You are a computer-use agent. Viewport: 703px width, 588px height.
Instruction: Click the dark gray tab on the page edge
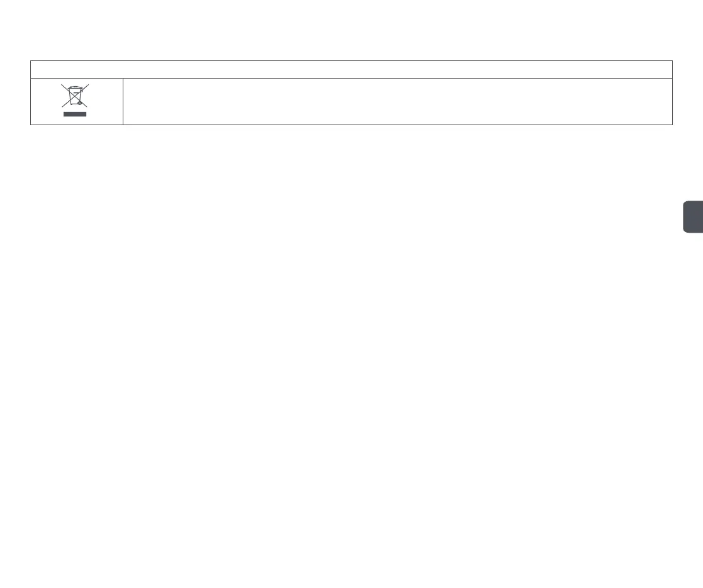point(693,217)
